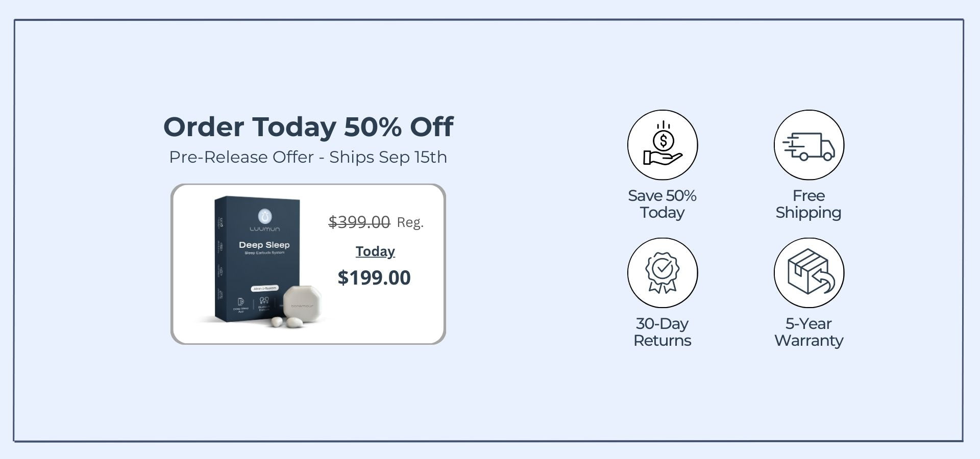Click the fast delivery truck icon
Viewport: 980px width, 459px height.
(809, 145)
